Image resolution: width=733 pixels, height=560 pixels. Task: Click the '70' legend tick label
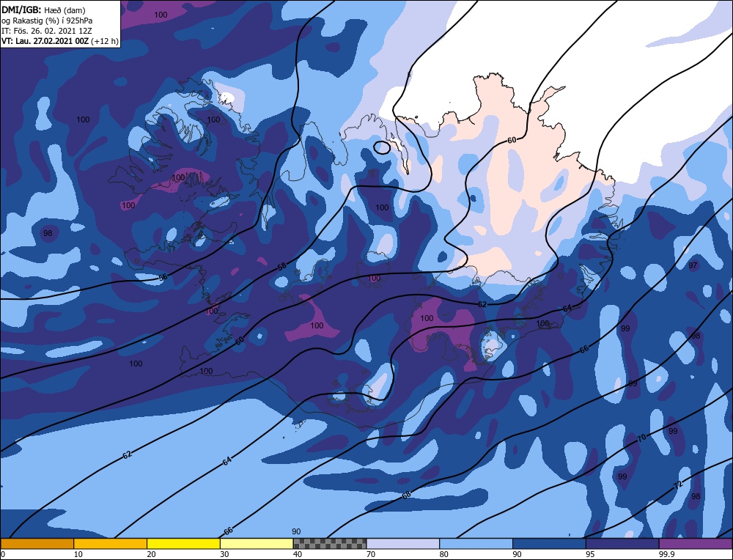[371, 554]
